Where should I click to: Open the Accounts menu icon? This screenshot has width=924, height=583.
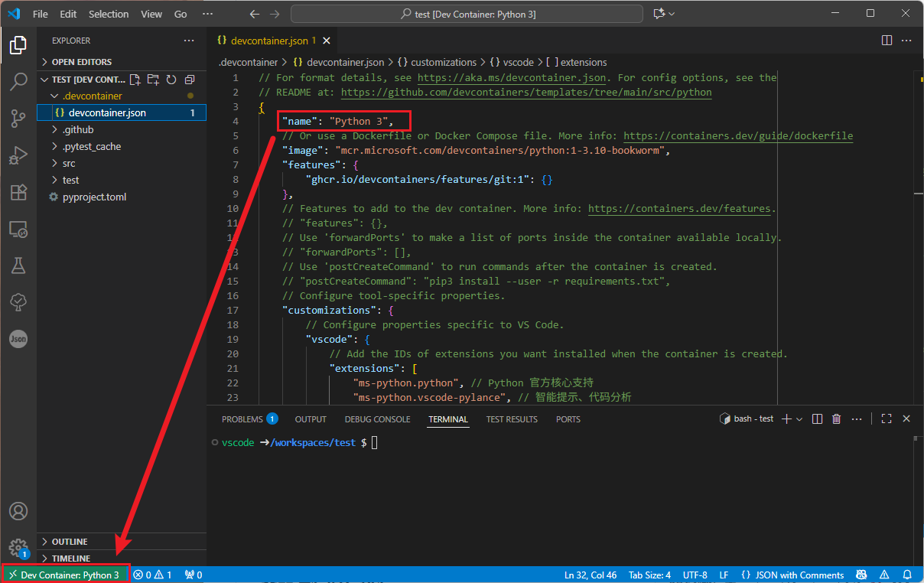point(18,511)
